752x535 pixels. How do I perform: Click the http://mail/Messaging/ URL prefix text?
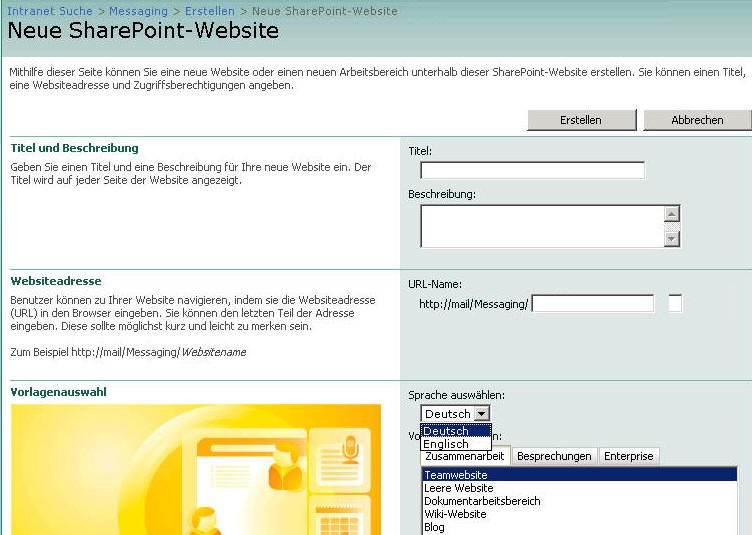point(473,304)
